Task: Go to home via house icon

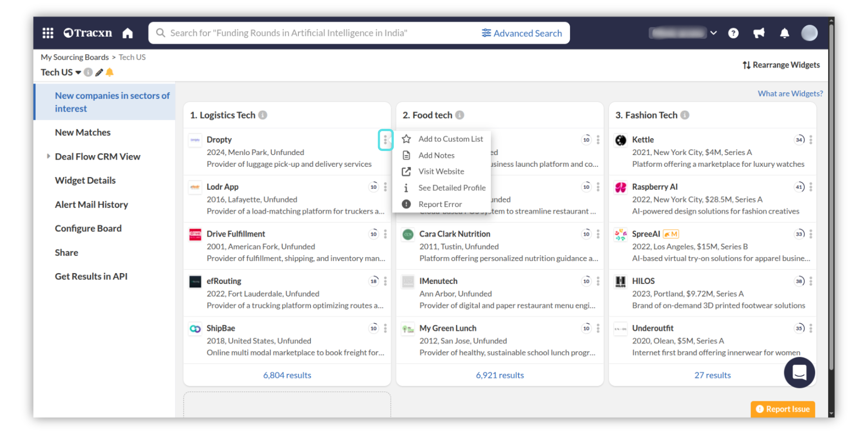Action: tap(127, 33)
